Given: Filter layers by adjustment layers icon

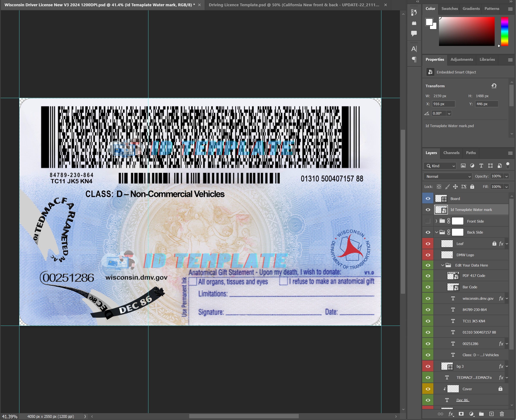Looking at the screenshot, I should pyautogui.click(x=472, y=166).
